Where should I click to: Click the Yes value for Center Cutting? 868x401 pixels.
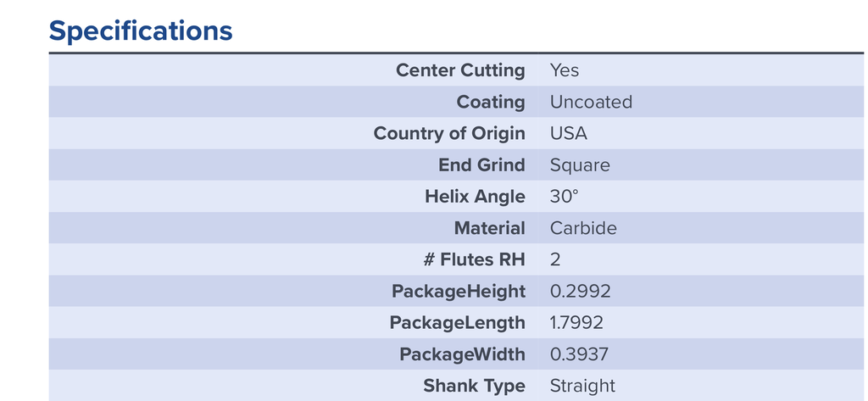pos(564,70)
